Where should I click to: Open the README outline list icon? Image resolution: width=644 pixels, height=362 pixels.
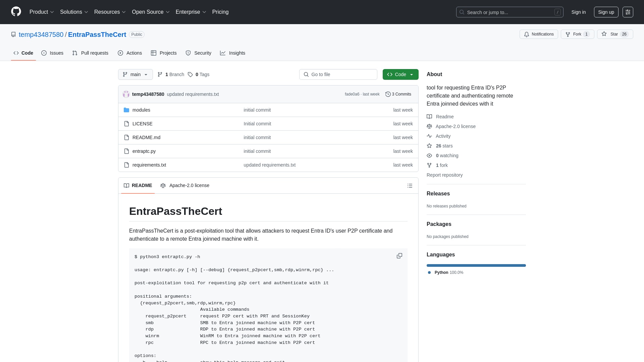[x=410, y=186]
